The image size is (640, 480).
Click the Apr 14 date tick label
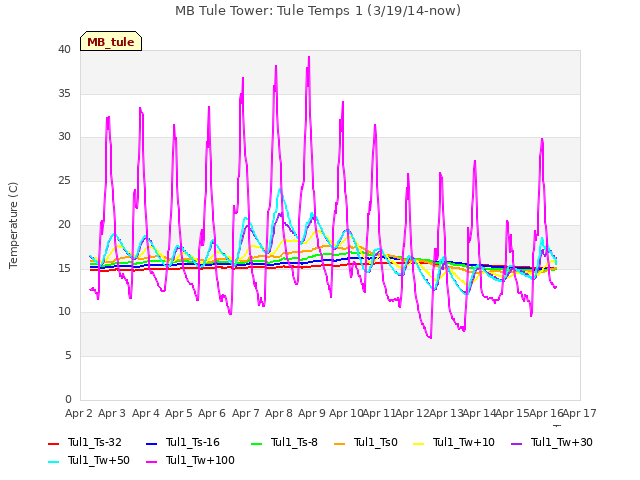tap(479, 413)
